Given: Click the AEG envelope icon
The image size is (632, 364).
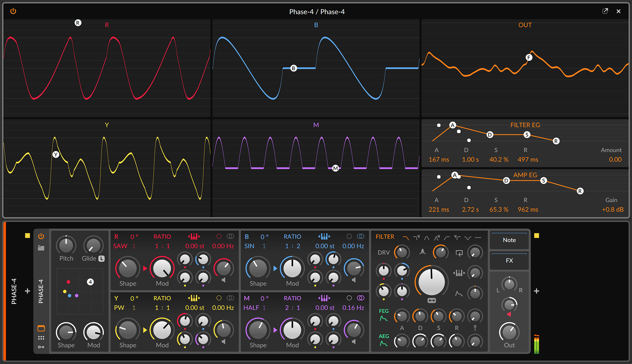Looking at the screenshot, I should coord(384,343).
